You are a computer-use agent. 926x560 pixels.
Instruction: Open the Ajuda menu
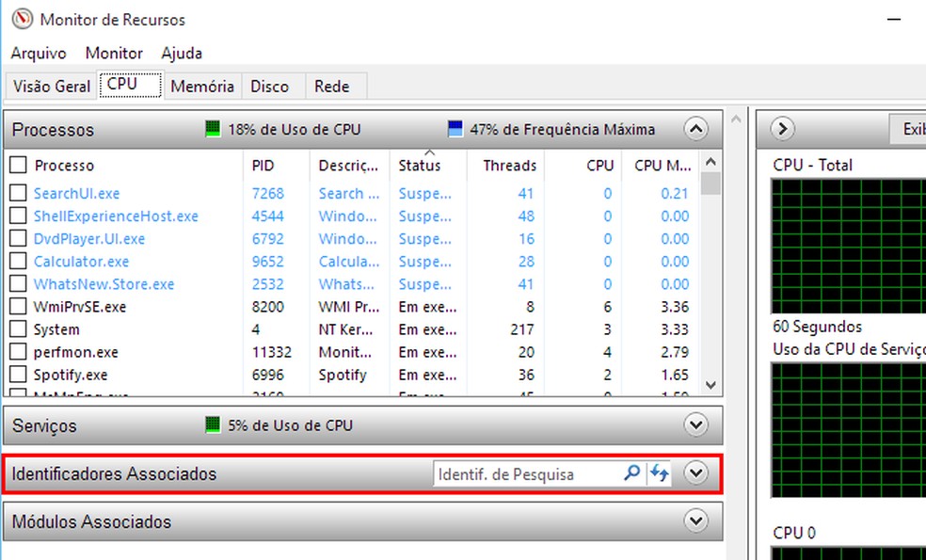click(182, 53)
